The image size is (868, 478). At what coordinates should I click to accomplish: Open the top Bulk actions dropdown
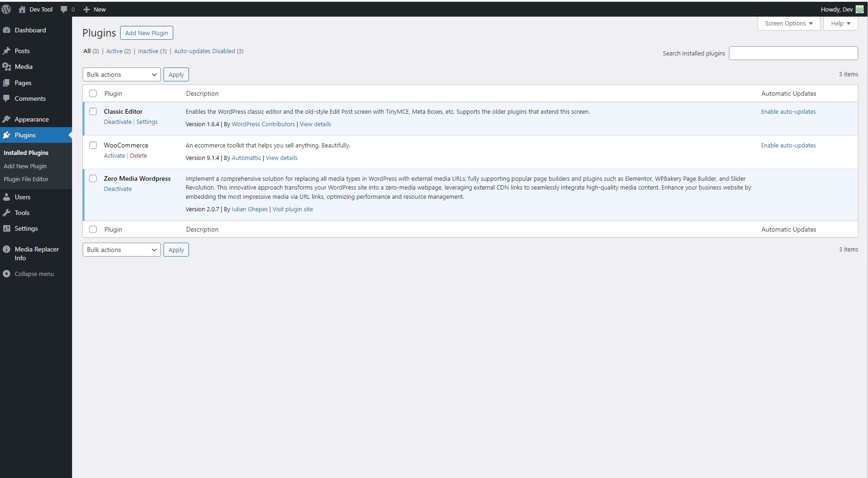click(x=121, y=74)
